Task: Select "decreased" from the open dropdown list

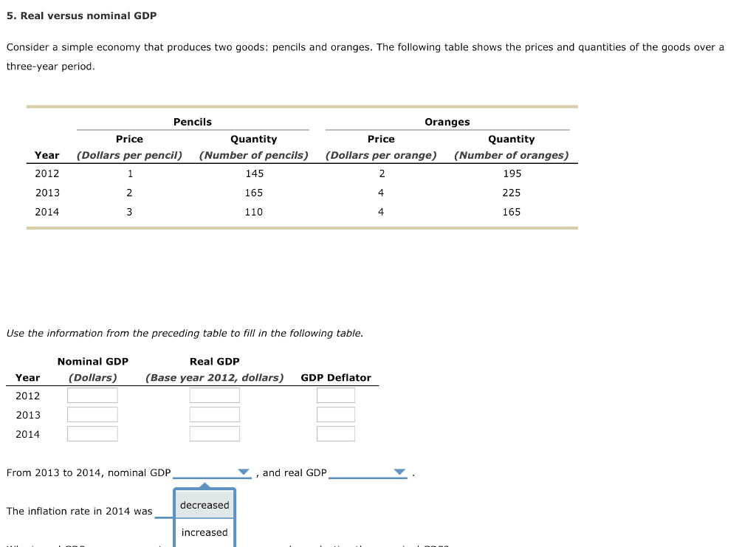Action: tap(205, 505)
